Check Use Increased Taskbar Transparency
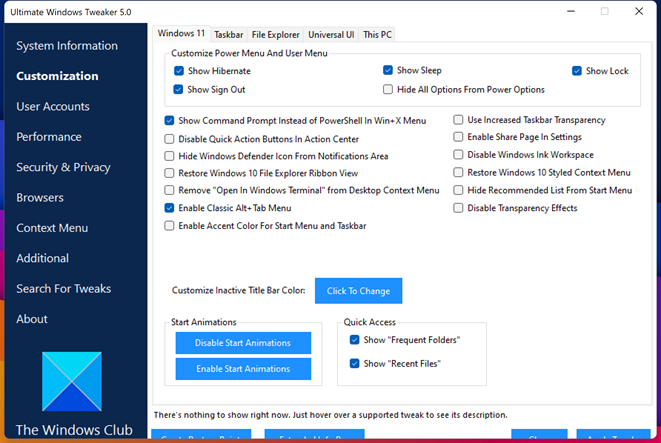 point(458,120)
